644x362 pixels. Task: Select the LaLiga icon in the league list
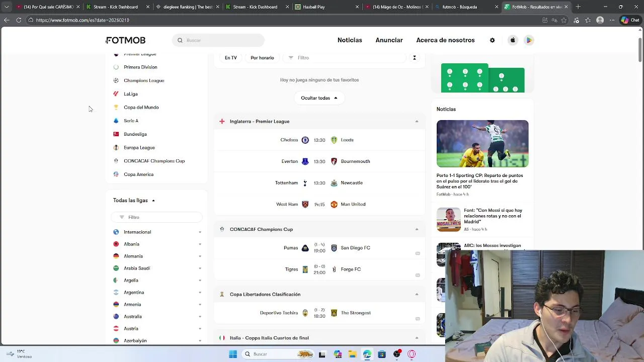tap(116, 94)
